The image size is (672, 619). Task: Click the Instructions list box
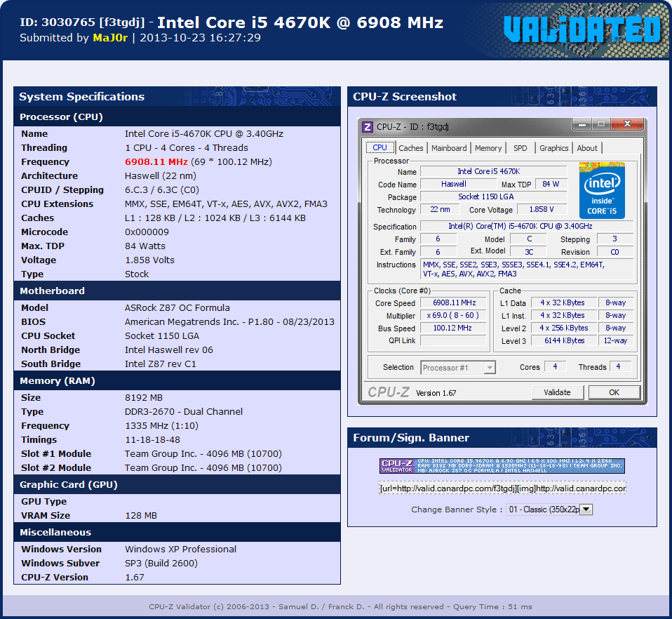click(527, 269)
